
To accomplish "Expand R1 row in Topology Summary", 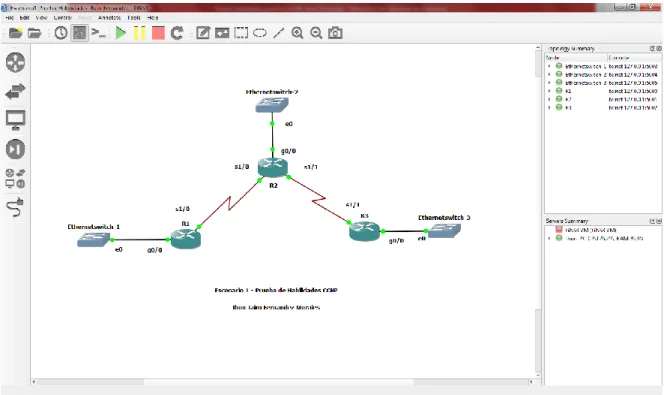I will pyautogui.click(x=550, y=91).
